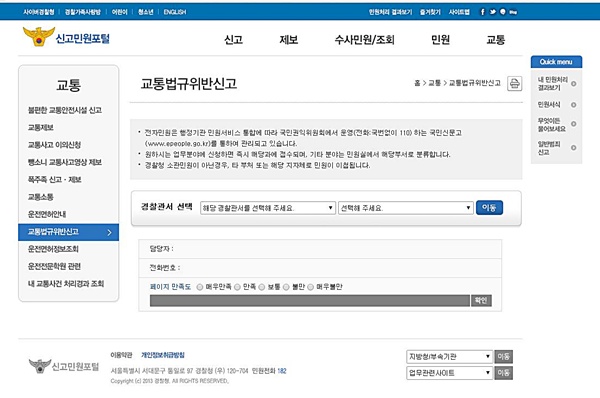Click the blog icon in the top bar
This screenshot has width=600, height=398.
pyautogui.click(x=513, y=12)
